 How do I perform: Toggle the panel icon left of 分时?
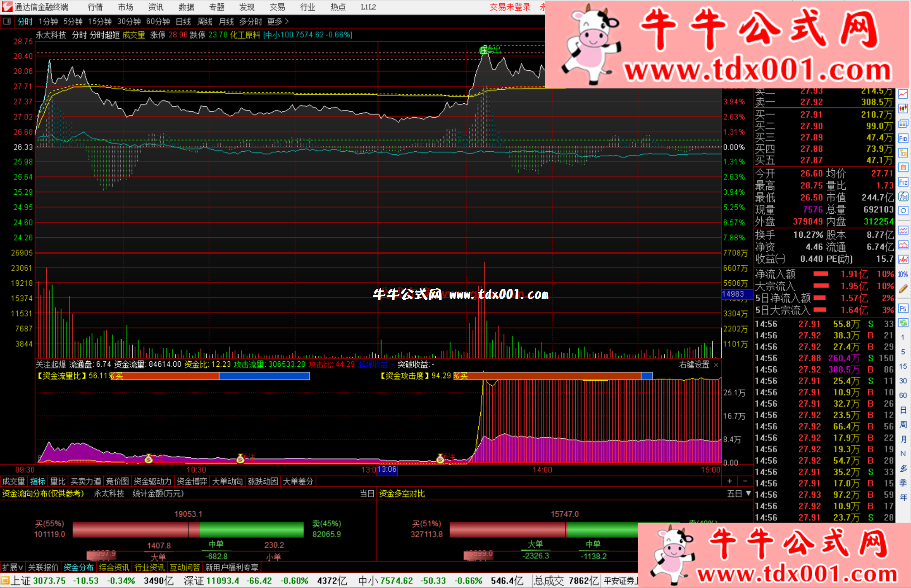pyautogui.click(x=7, y=21)
